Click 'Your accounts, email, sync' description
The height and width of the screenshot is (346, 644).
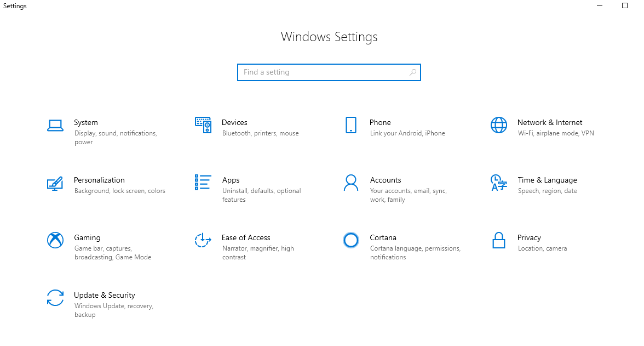click(x=409, y=195)
